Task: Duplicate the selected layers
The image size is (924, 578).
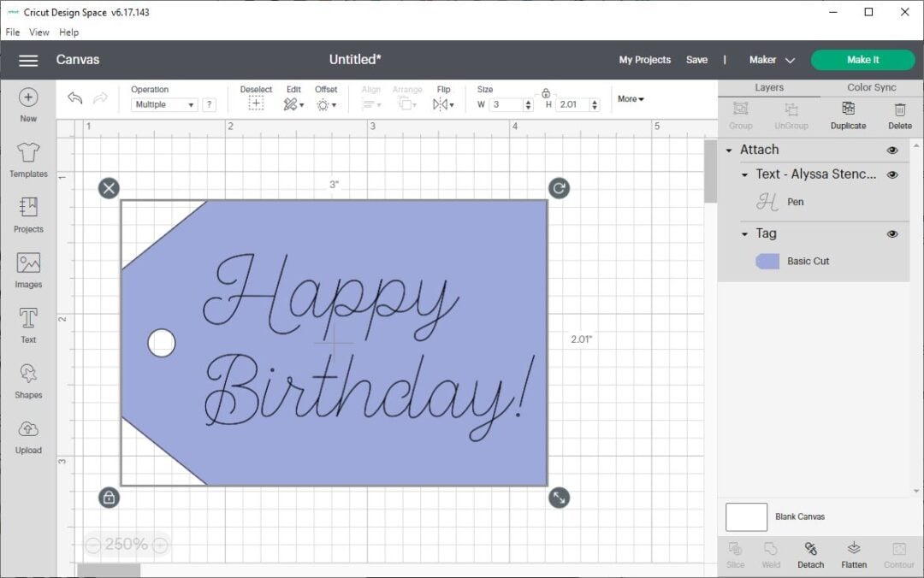Action: pos(847,115)
